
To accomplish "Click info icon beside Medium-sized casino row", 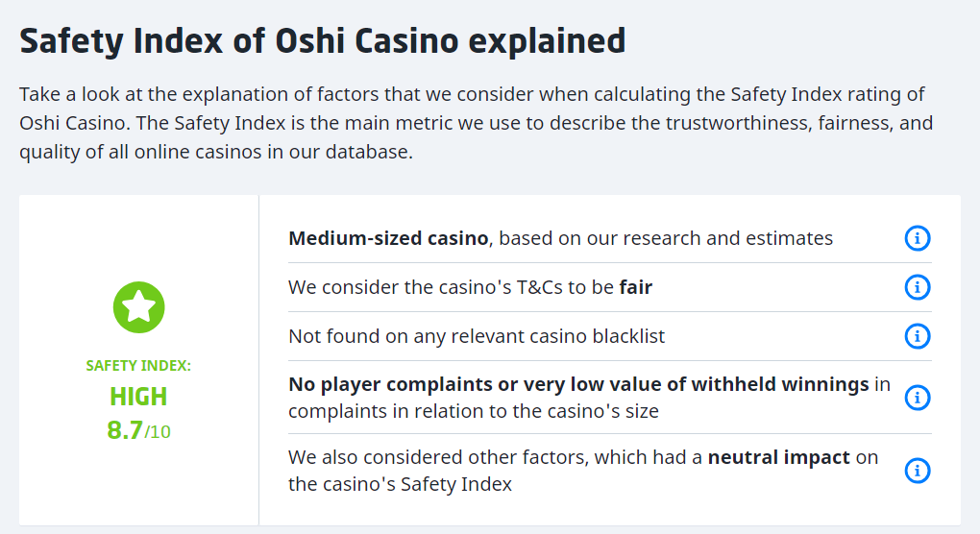I will [x=918, y=238].
